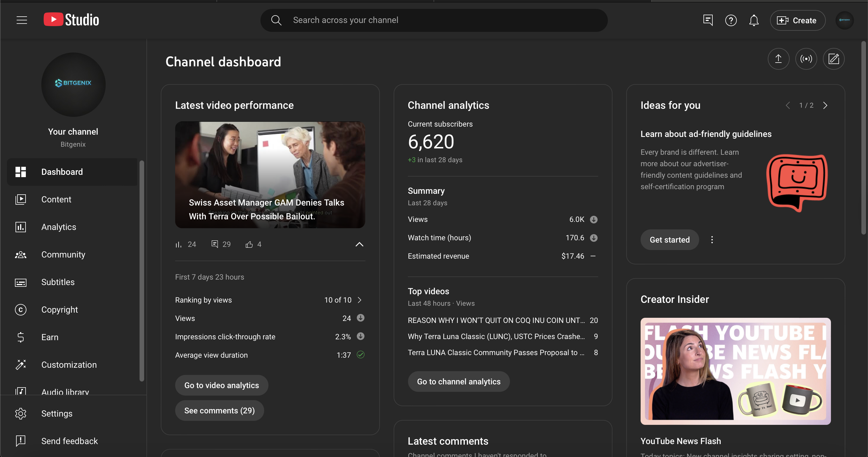Viewport: 868px width, 457px height.
Task: Click '+3 in last 28 days' text
Action: (435, 160)
